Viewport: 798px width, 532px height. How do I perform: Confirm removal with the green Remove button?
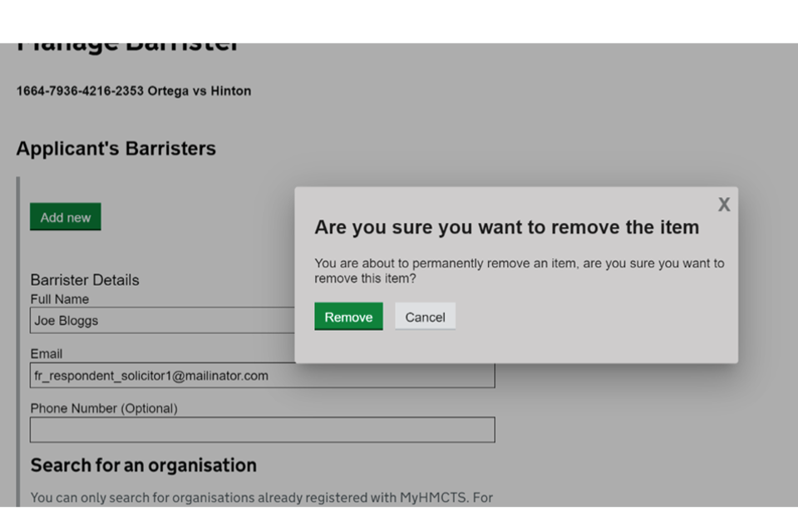tap(348, 317)
